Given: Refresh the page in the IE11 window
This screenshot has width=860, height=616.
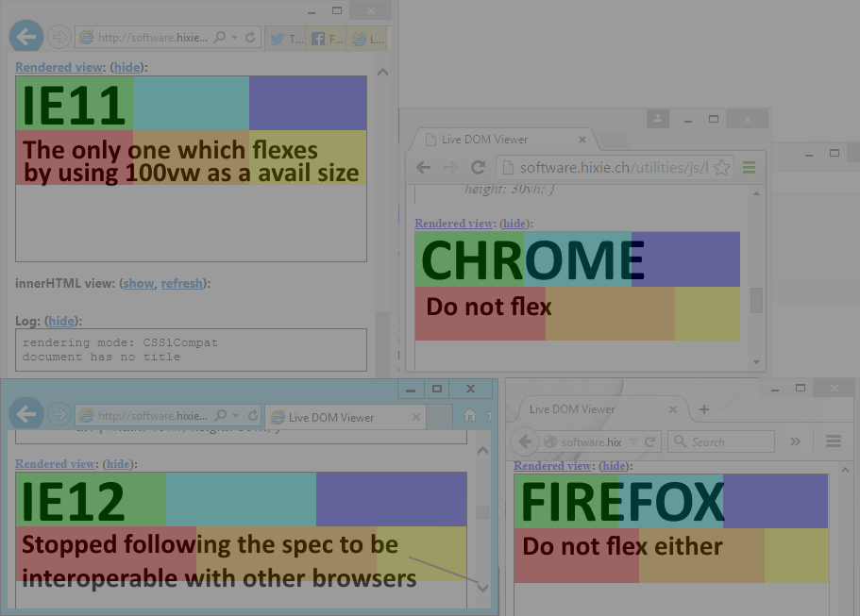Looking at the screenshot, I should click(x=250, y=38).
